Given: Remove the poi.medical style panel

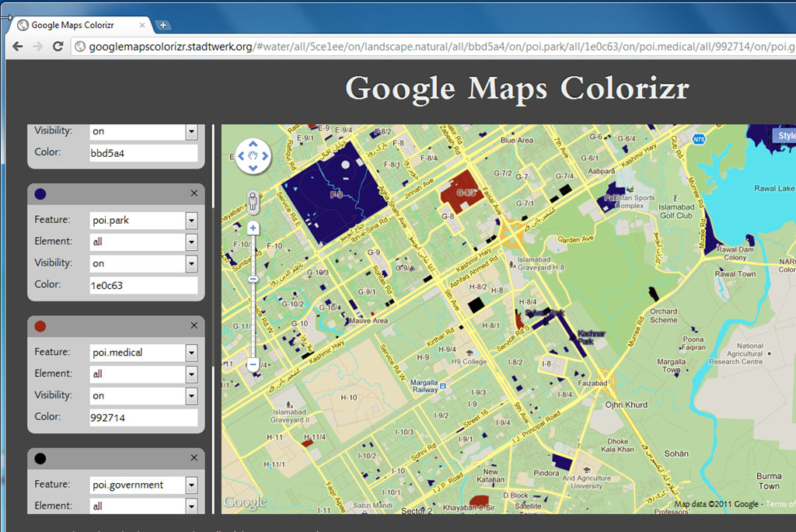Looking at the screenshot, I should [194, 325].
